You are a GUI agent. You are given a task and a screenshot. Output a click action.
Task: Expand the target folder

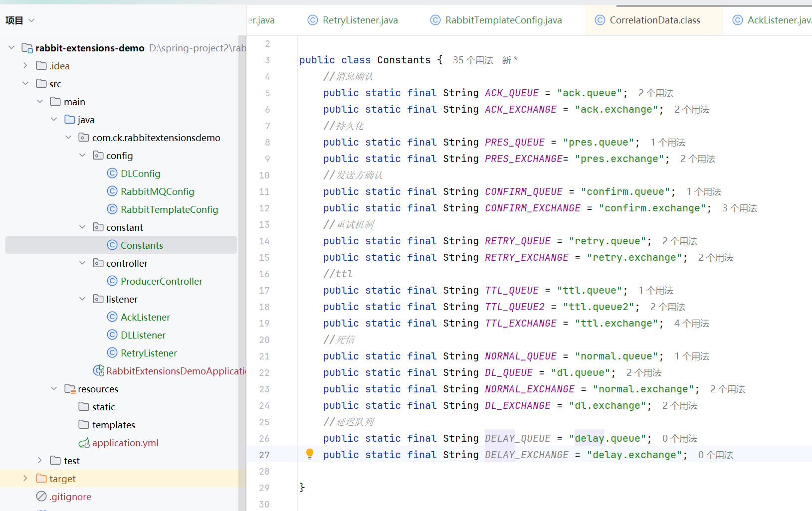pyautogui.click(x=25, y=478)
